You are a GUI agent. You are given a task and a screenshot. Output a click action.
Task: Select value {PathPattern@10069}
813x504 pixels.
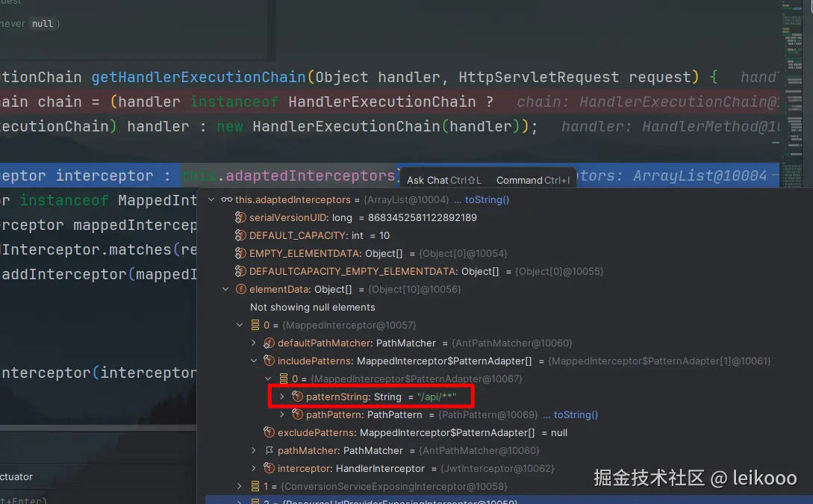(488, 414)
